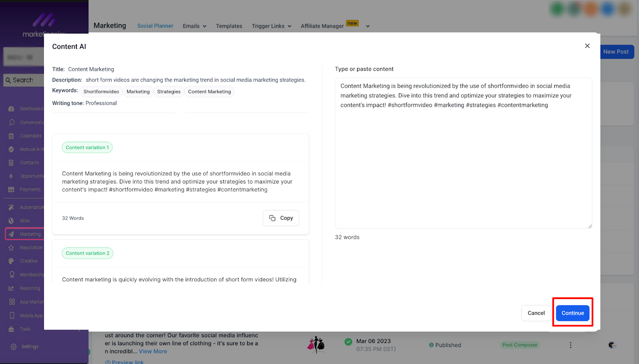Copy Content variation 1 text
639x364 pixels.
pos(281,218)
